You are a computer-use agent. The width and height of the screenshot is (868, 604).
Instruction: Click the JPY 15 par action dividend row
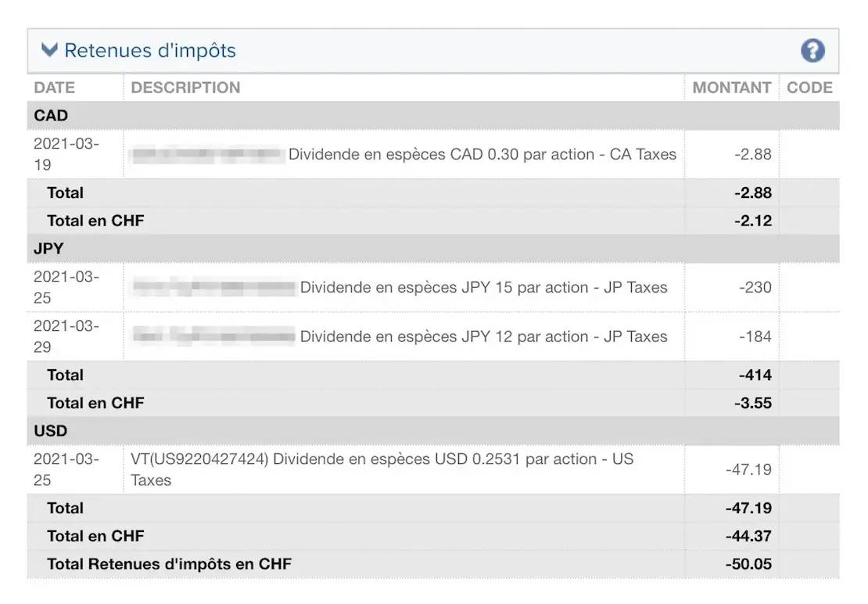point(483,287)
